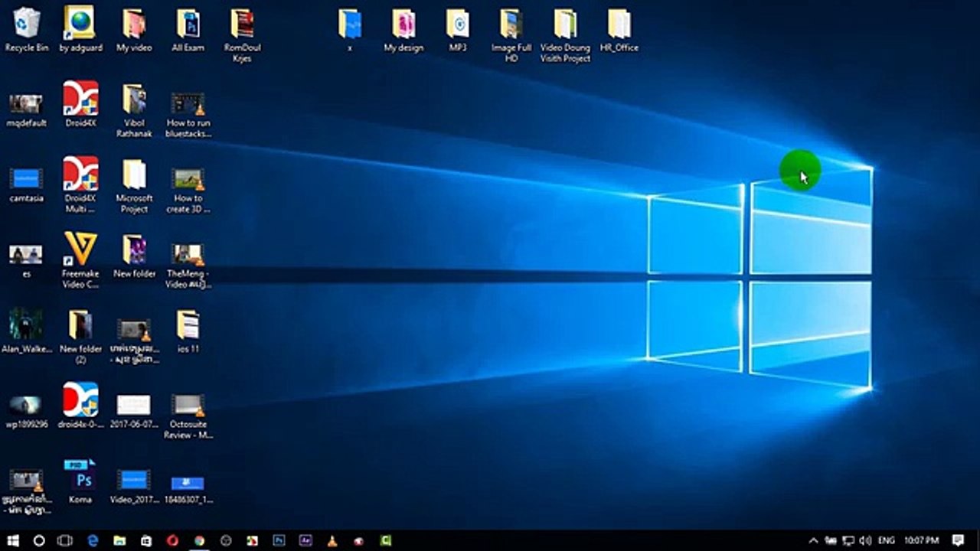Select the camtasia file icon
This screenshot has height=551, width=980.
click(27, 185)
